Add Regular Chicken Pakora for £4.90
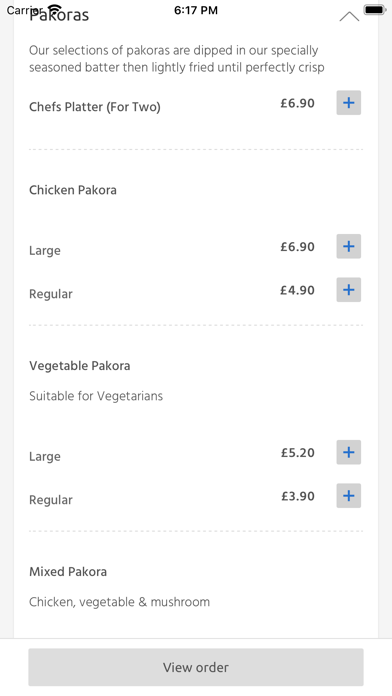Image resolution: width=392 pixels, height=696 pixels. click(348, 290)
